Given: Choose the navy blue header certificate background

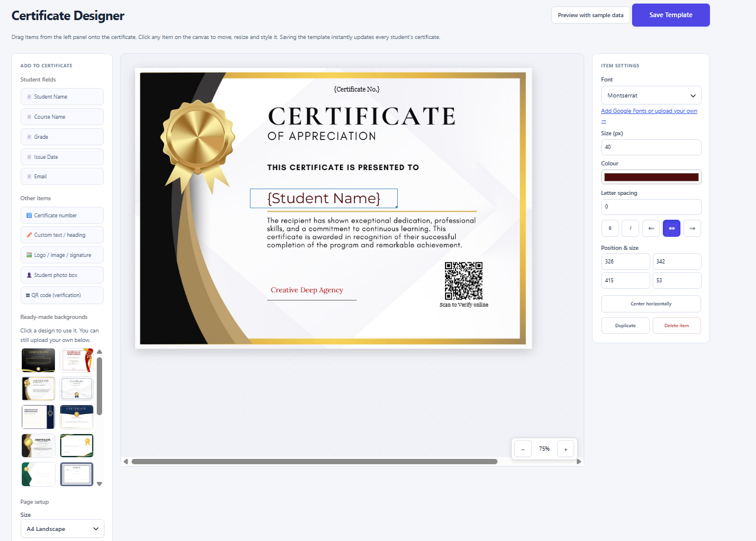Looking at the screenshot, I should click(x=77, y=416).
